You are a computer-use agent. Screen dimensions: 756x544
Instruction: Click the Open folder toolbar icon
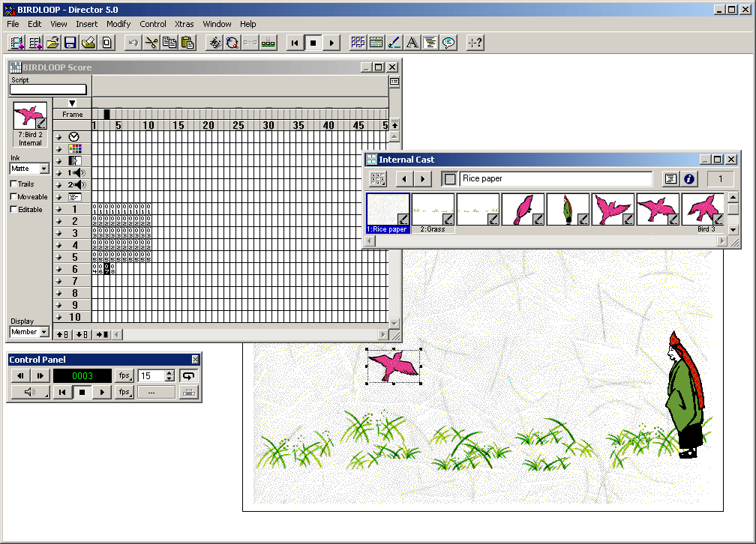pyautogui.click(x=52, y=43)
